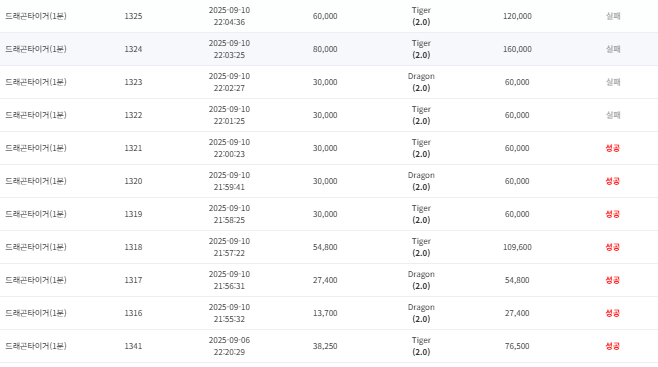Select the 109,600 payout amount
658x367 pixels.
click(517, 247)
